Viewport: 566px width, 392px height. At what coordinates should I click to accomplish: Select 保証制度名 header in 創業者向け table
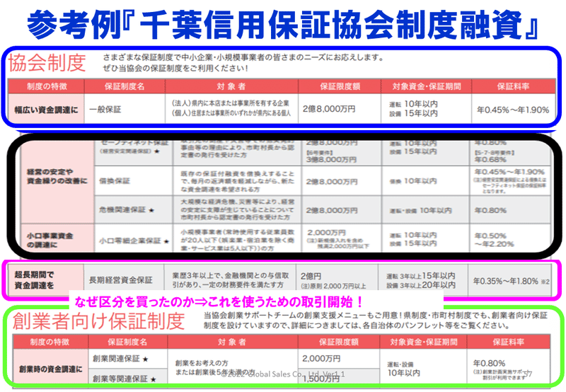tap(127, 342)
